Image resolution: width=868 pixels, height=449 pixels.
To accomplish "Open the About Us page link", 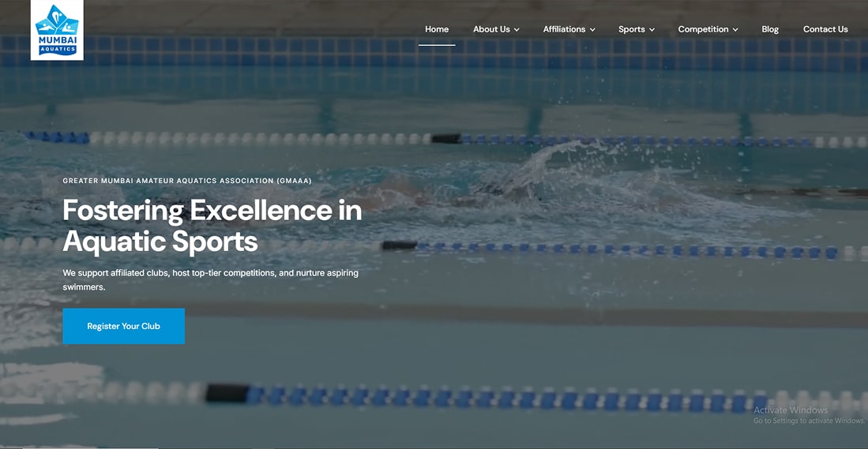I will point(491,29).
